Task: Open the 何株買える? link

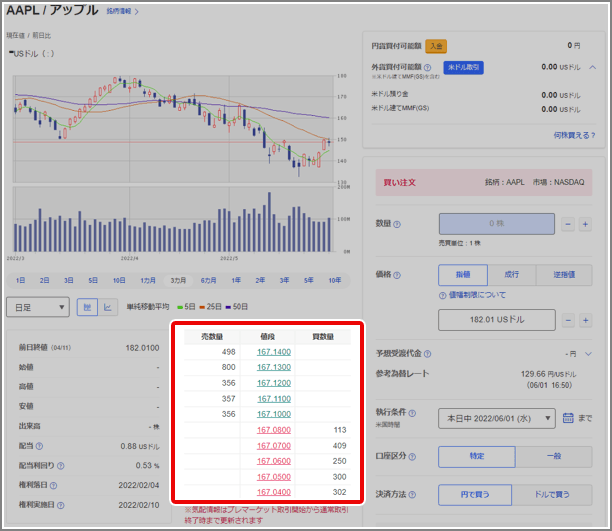Action: (x=574, y=135)
